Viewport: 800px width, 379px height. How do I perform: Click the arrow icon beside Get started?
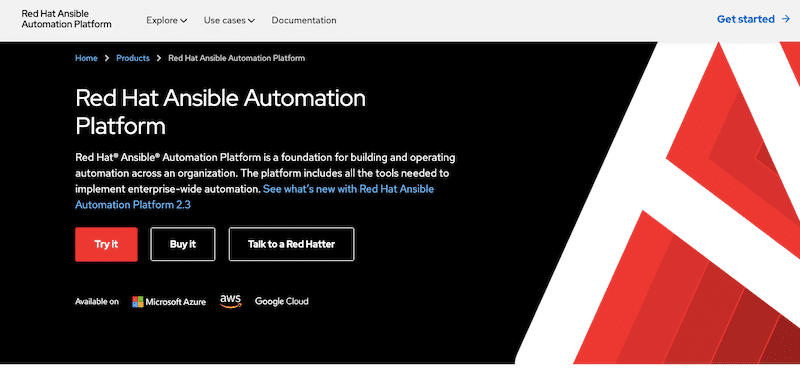click(x=785, y=19)
